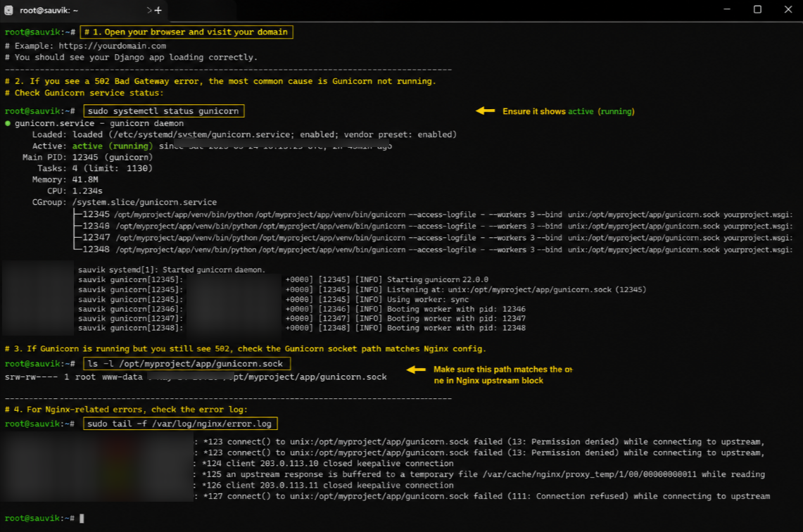Click '# Example: https://yourdomain.com' comment
Screen dimensions: 803x532
86,46
